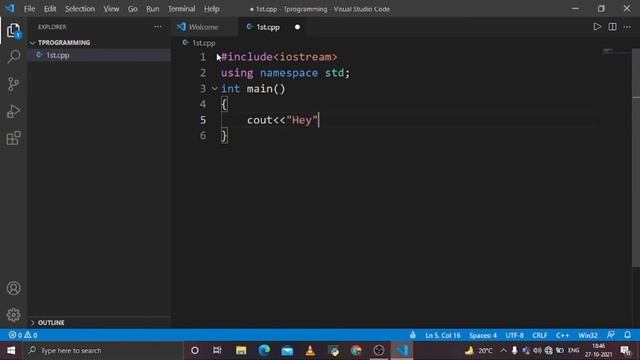This screenshot has width=640, height=360.
Task: Show hidden system tray icons
Action: [503, 350]
